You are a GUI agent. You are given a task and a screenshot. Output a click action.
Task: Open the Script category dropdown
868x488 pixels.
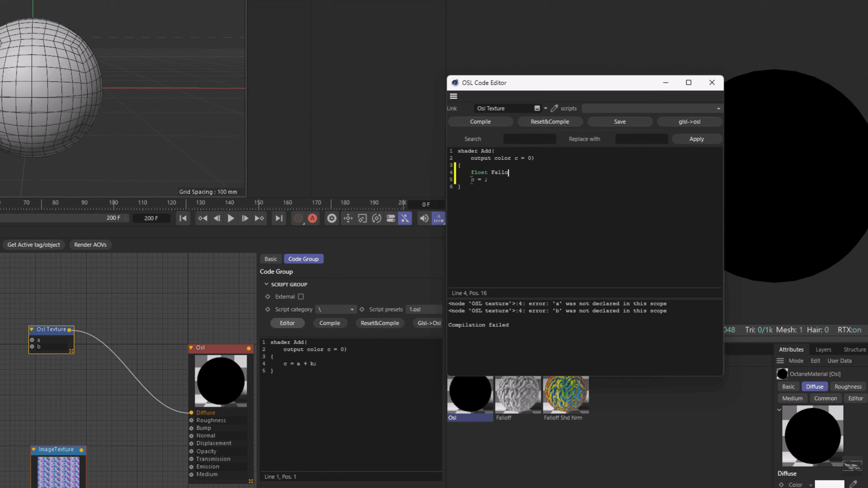click(x=335, y=309)
